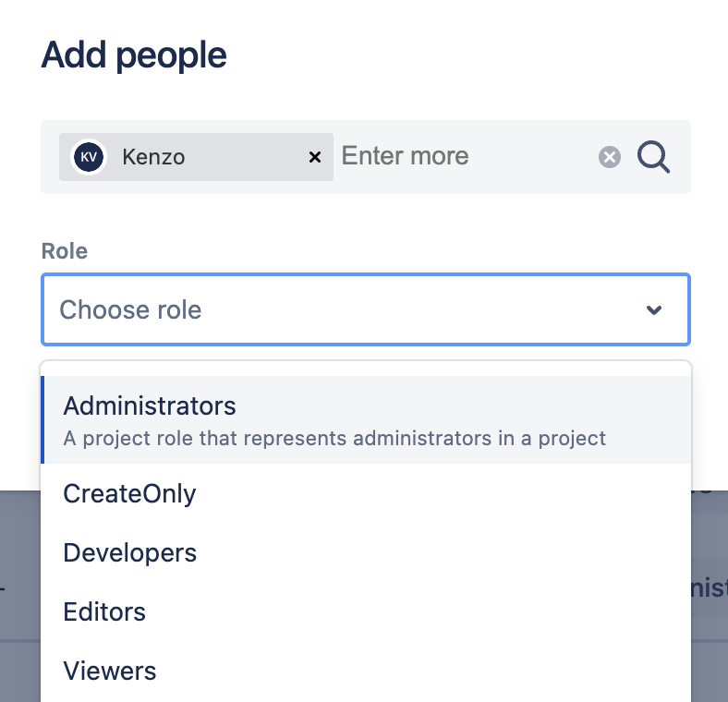Clear all entries with the circled x icon
Viewport: 728px width, 702px height.
(x=610, y=157)
